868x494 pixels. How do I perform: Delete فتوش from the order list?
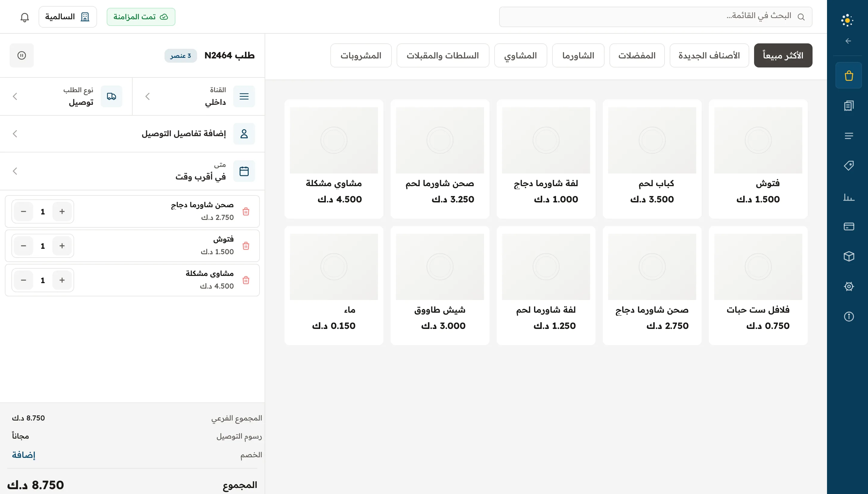coord(246,245)
